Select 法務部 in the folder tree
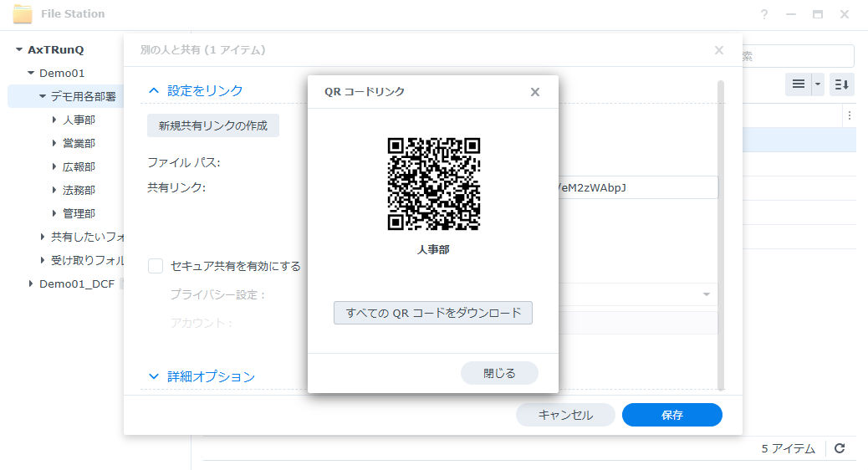 coord(79,190)
